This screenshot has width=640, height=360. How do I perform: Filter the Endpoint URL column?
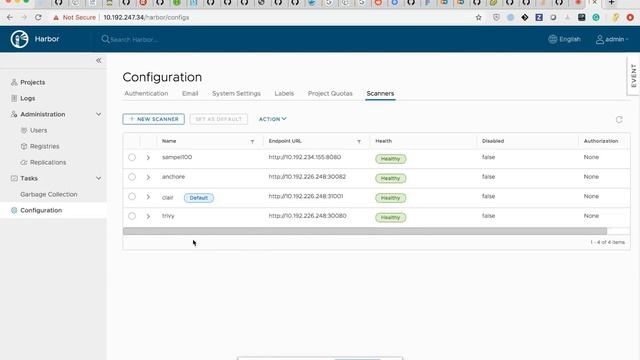coord(359,141)
